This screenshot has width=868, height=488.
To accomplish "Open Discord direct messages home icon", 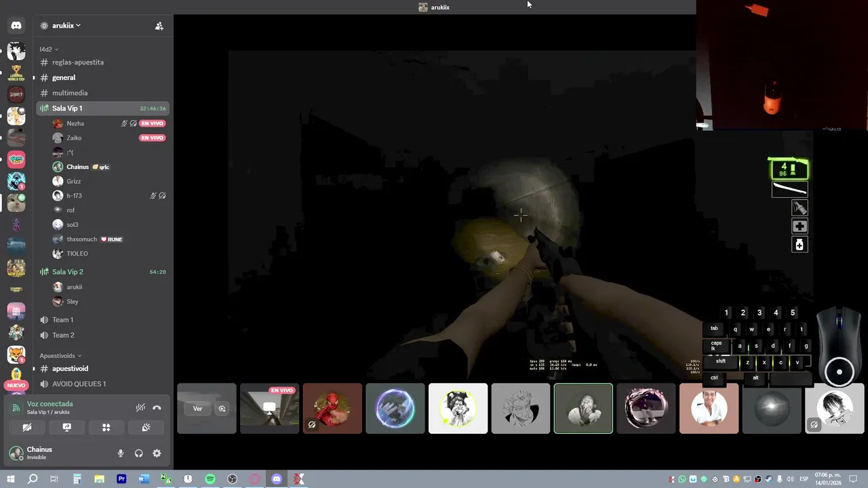I will pyautogui.click(x=16, y=26).
